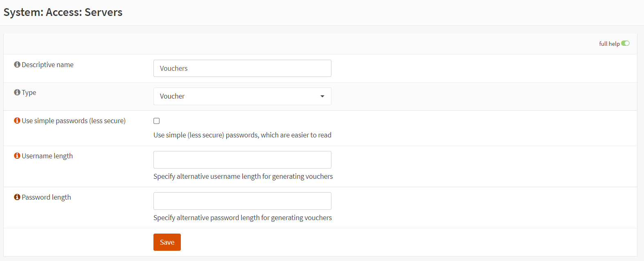Click the "Type" field label
This screenshot has height=261, width=644.
[x=29, y=92]
